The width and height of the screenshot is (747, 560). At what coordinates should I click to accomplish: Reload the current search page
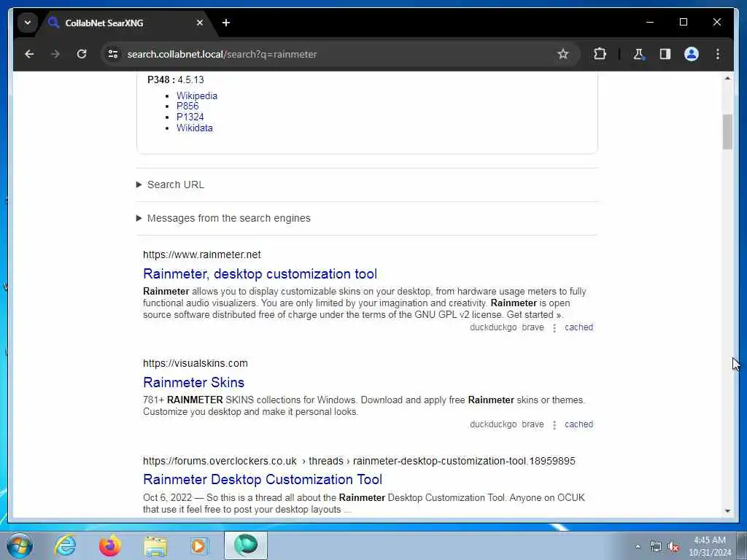(x=82, y=54)
